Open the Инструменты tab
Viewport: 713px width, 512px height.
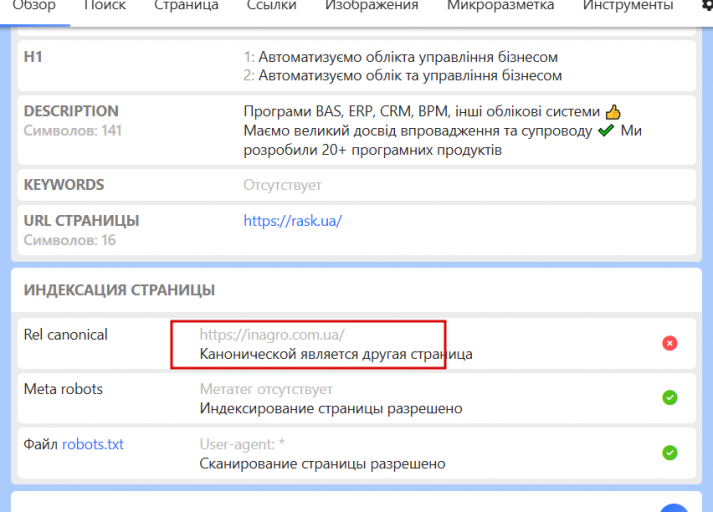click(628, 6)
